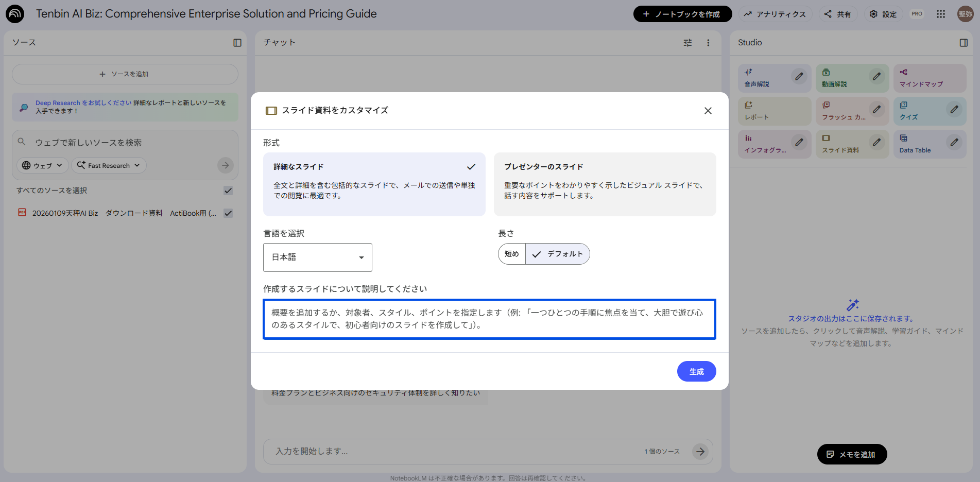
Task: Open the Fast Research mode dropdown
Action: (x=109, y=165)
